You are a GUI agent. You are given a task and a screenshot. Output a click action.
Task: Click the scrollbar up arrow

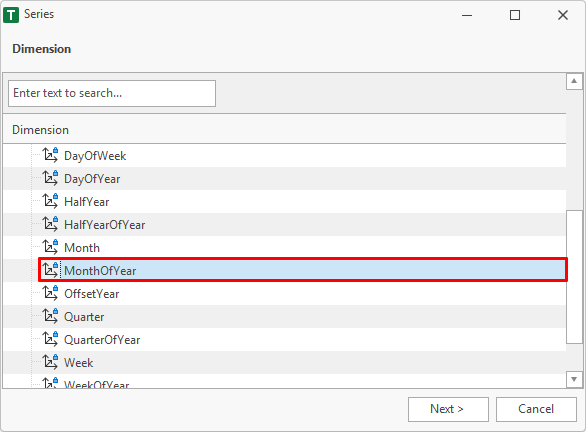pyautogui.click(x=574, y=81)
